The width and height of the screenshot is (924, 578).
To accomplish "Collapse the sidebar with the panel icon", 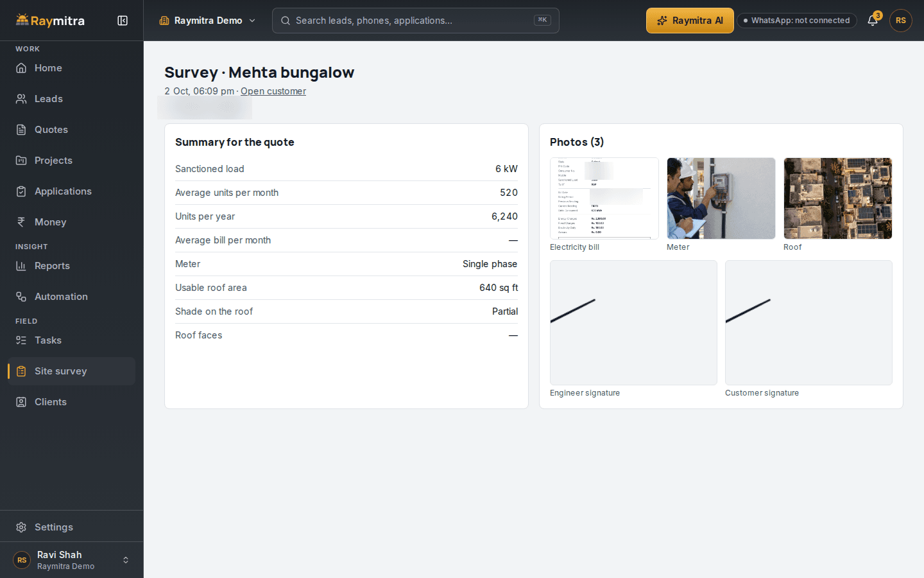I will click(x=123, y=21).
